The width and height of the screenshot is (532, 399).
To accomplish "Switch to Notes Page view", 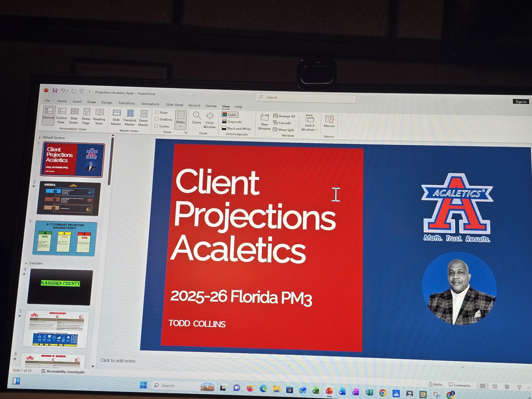I will [x=86, y=116].
